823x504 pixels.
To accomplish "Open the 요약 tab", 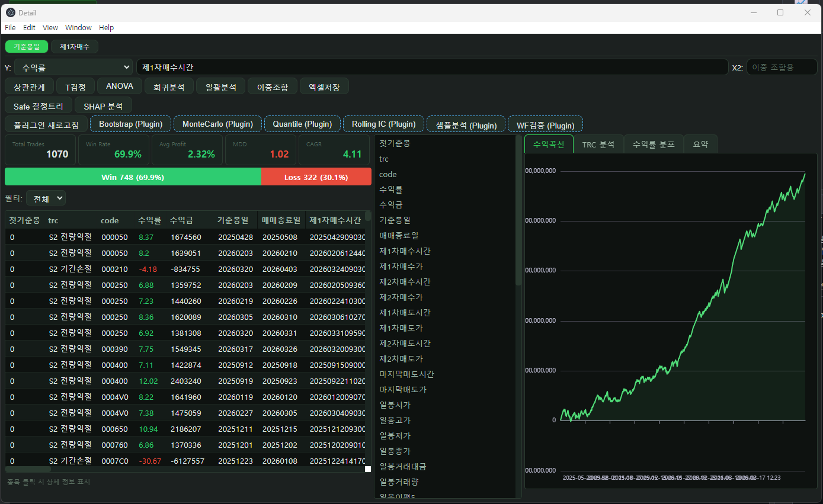I will point(700,144).
